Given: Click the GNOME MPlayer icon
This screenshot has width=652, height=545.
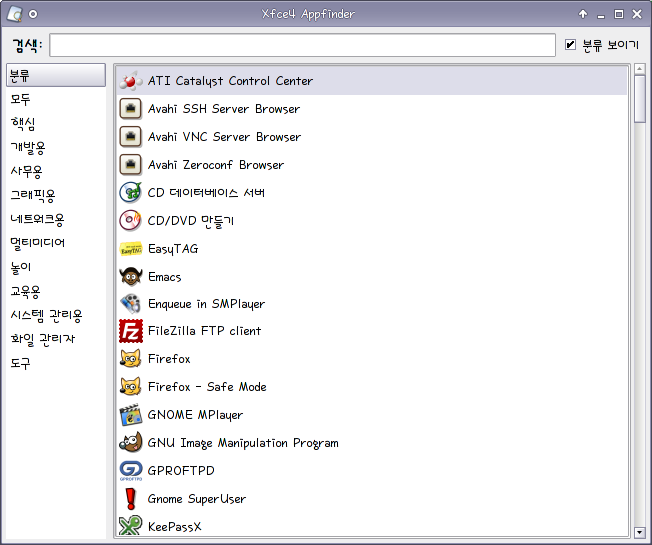Looking at the screenshot, I should (x=131, y=414).
